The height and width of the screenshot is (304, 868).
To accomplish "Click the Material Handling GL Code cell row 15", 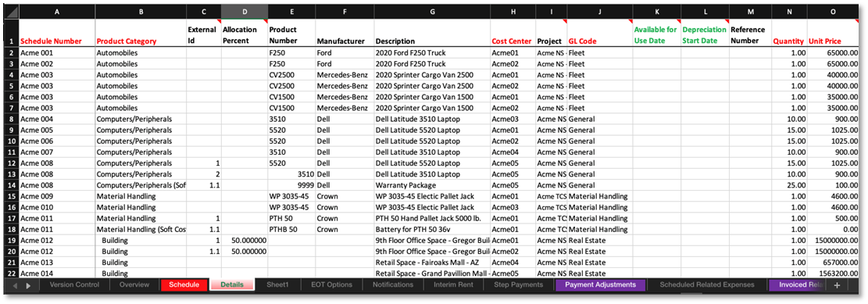I will [x=599, y=196].
